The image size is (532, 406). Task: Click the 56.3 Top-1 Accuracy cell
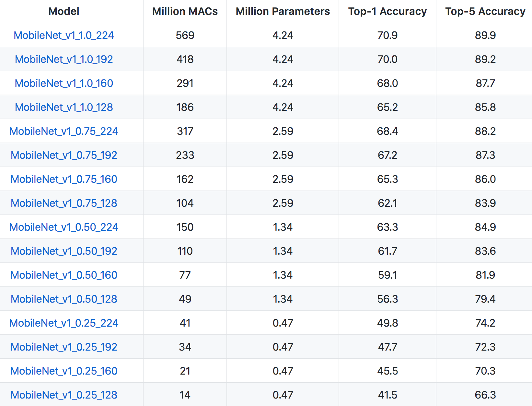coord(387,299)
